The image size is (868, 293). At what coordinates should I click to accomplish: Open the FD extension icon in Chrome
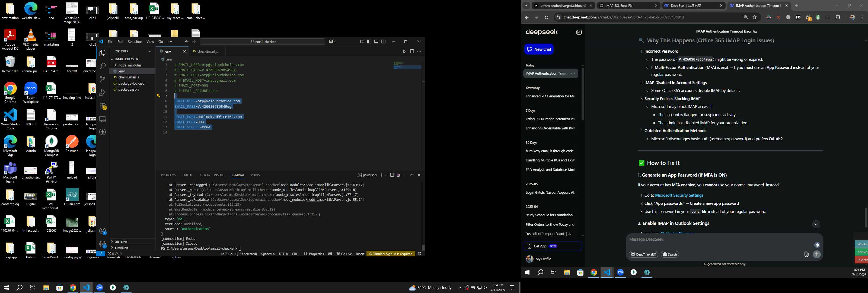[x=798, y=17]
